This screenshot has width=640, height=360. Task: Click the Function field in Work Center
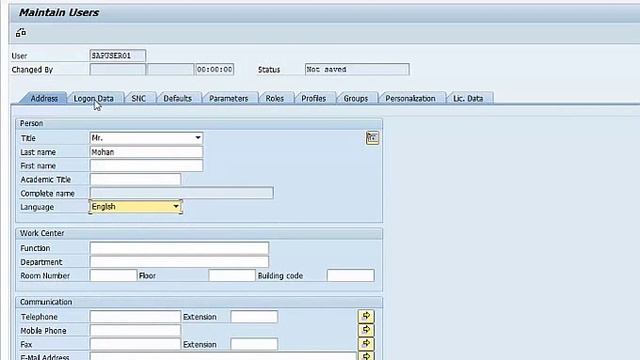[x=179, y=248]
